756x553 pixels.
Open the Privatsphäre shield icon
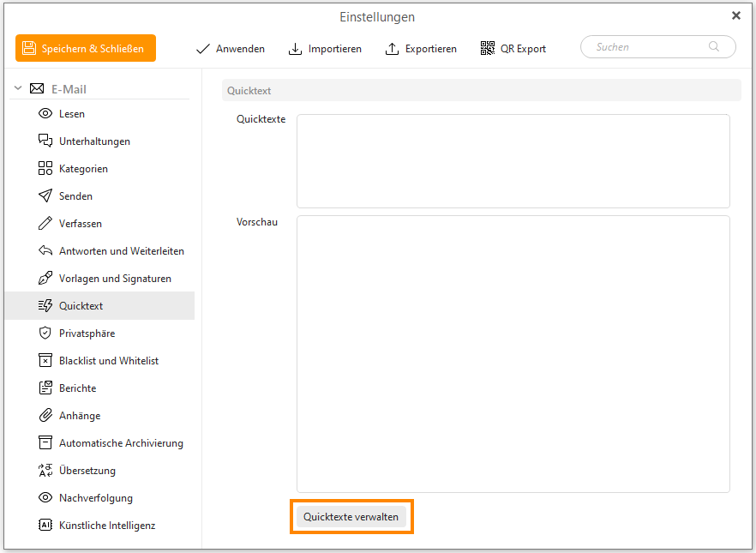click(45, 334)
